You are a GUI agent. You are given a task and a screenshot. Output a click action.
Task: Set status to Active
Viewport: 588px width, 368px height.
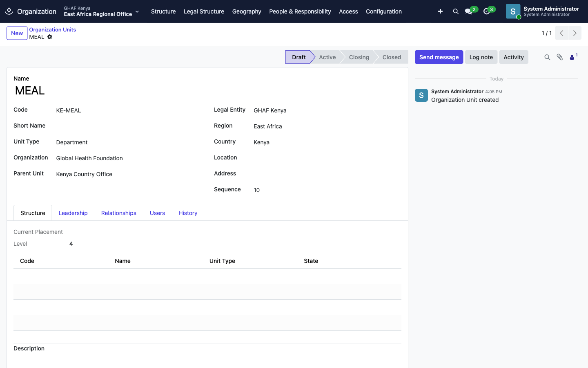pos(327,57)
